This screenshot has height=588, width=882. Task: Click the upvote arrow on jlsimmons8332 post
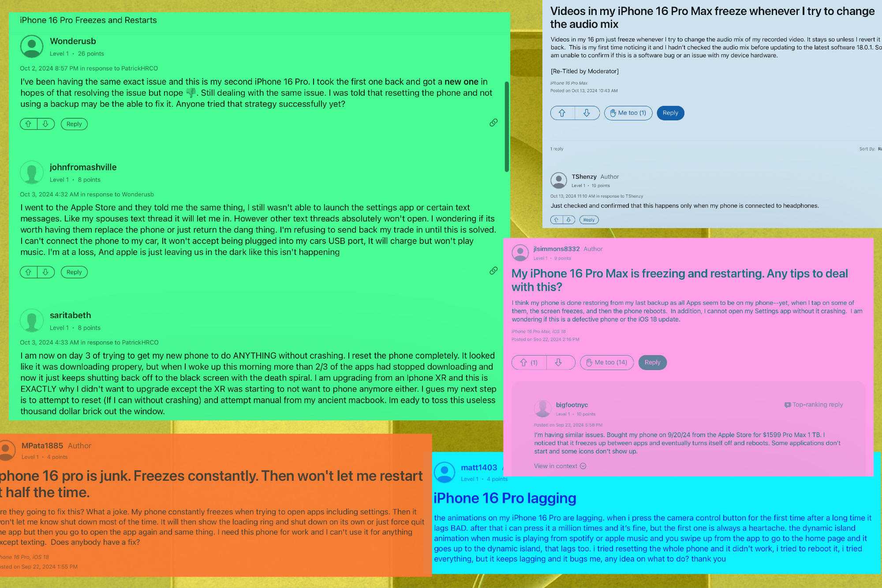[x=525, y=362]
